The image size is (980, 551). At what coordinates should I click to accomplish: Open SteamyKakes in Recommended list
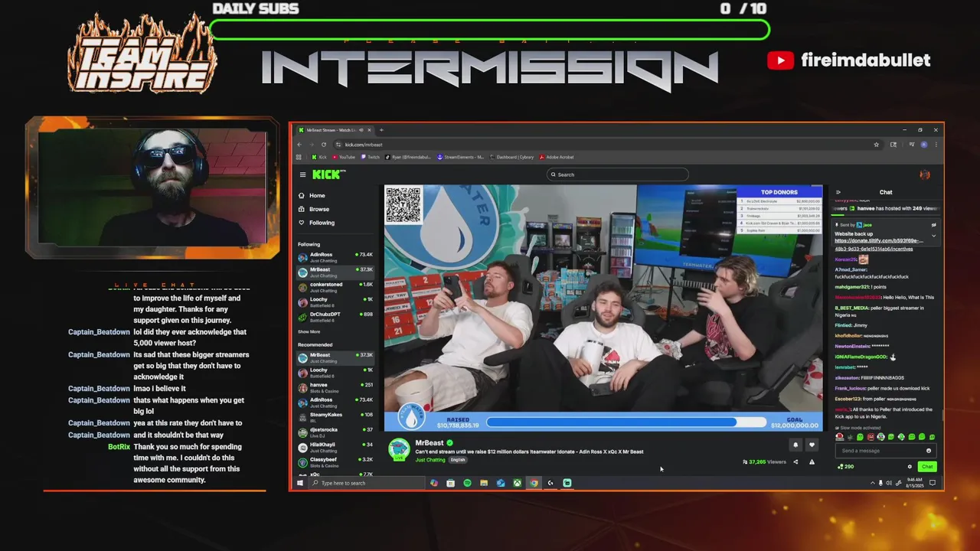coord(335,416)
